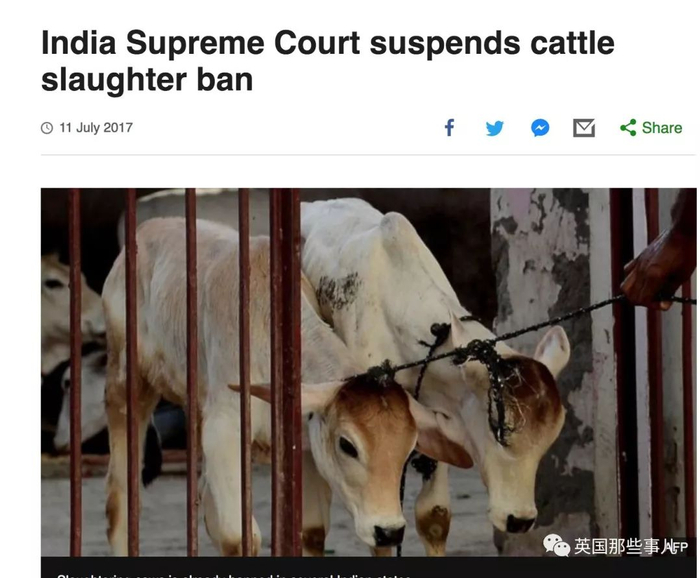700x578 pixels.
Task: Click the hand holding the rope
Action: (x=656, y=272)
